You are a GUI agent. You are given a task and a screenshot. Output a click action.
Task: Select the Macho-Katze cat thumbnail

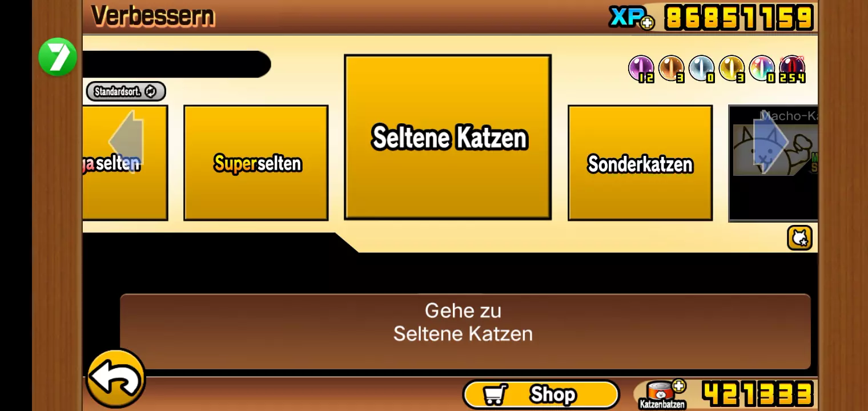coord(774,163)
